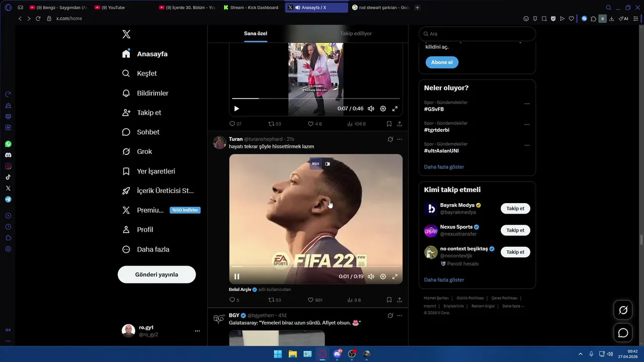Click the Abone ol button
Image resolution: width=644 pixels, height=362 pixels.
tap(442, 62)
